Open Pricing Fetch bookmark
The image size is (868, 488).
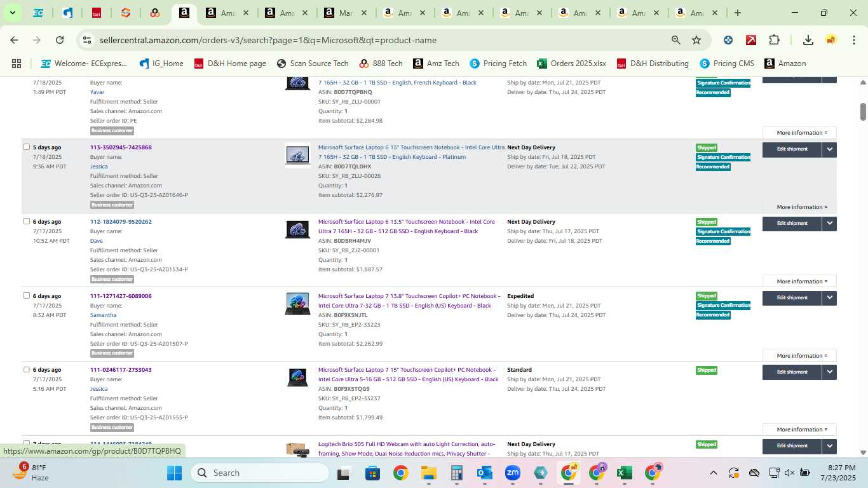498,64
